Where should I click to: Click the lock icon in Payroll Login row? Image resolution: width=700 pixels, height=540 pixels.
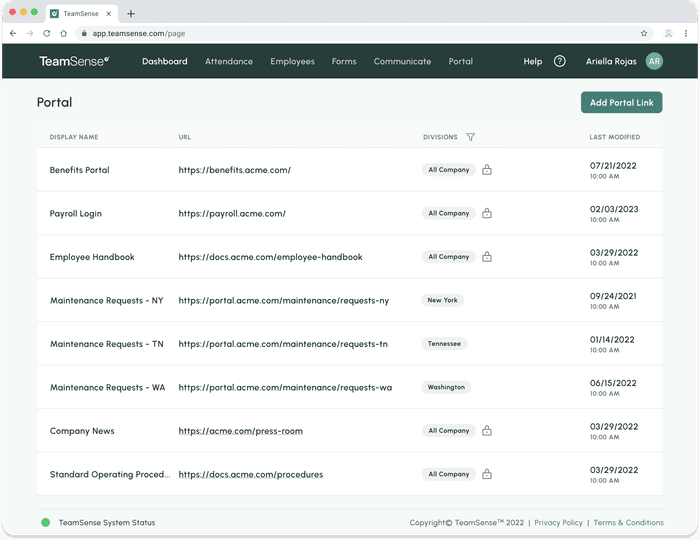487,213
